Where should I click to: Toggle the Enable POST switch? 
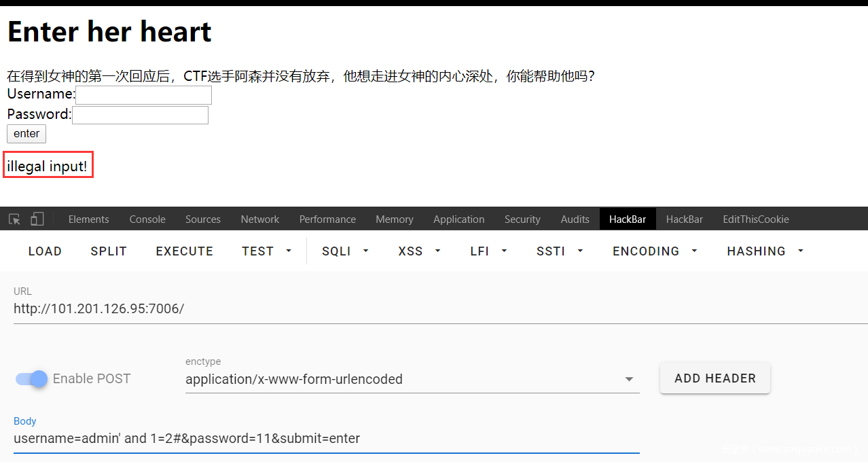point(32,378)
